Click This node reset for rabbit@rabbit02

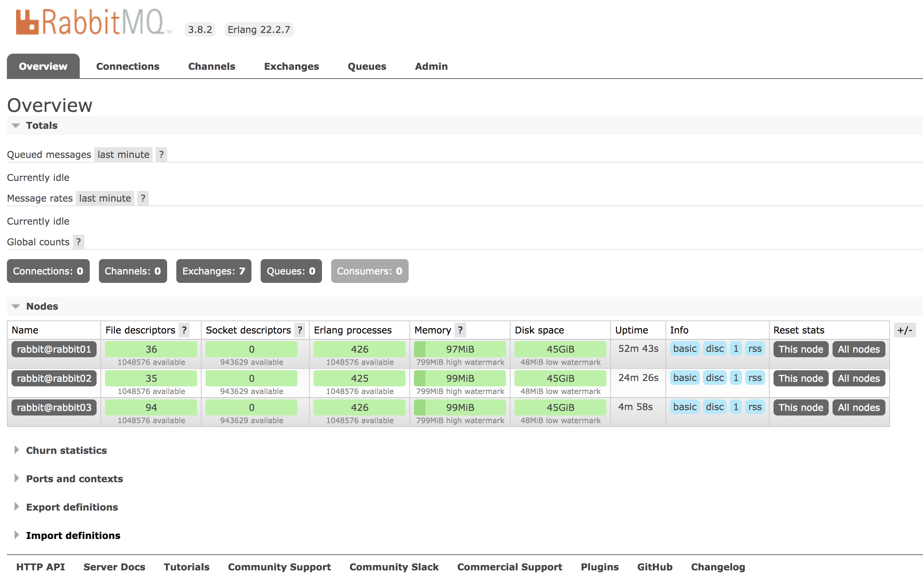(x=801, y=378)
